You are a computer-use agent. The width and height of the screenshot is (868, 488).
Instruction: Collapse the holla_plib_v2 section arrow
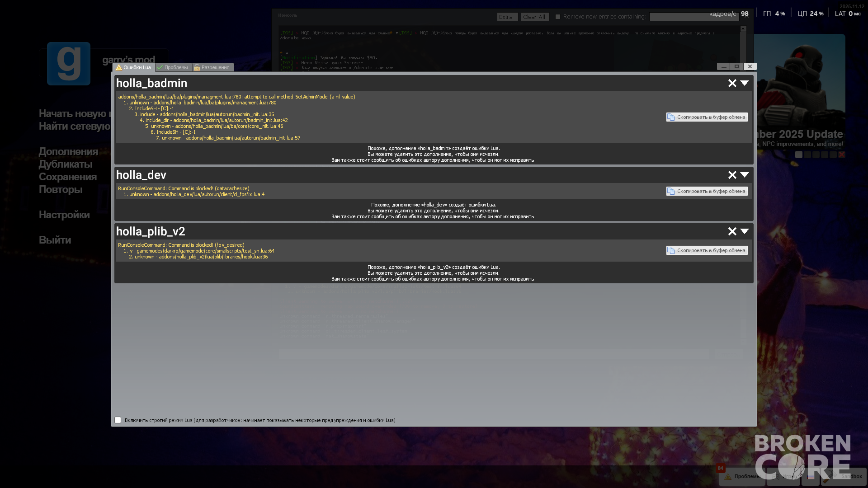click(x=745, y=231)
